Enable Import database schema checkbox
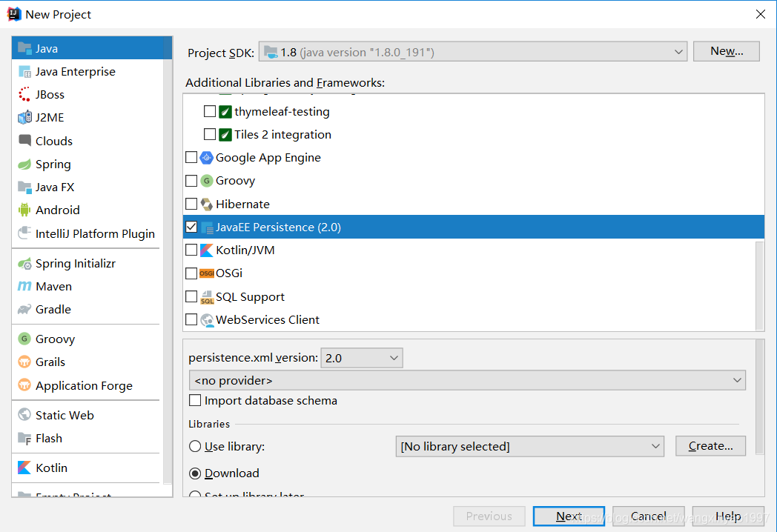777x532 pixels. [x=195, y=400]
